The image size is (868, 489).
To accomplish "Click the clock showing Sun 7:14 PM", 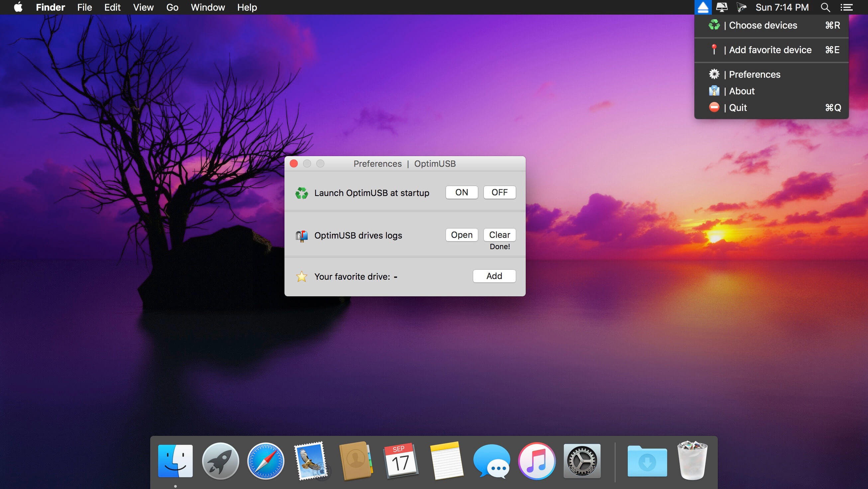I will [782, 7].
